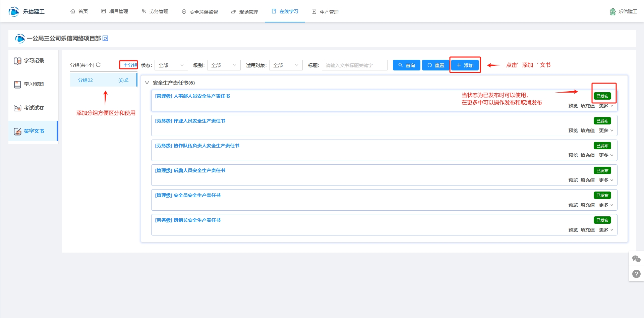Viewport: 644px width, 318px height.
Task: Open the WeChat floating icon
Action: click(636, 259)
